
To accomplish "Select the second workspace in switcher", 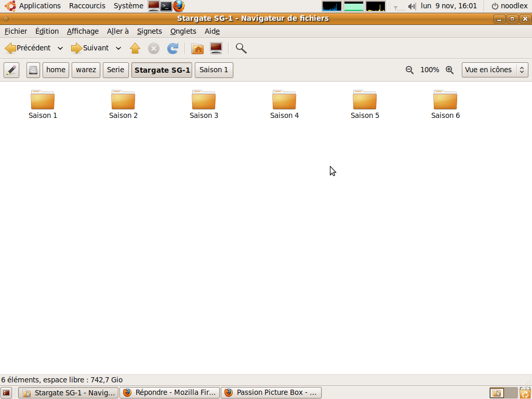I will pos(511,393).
